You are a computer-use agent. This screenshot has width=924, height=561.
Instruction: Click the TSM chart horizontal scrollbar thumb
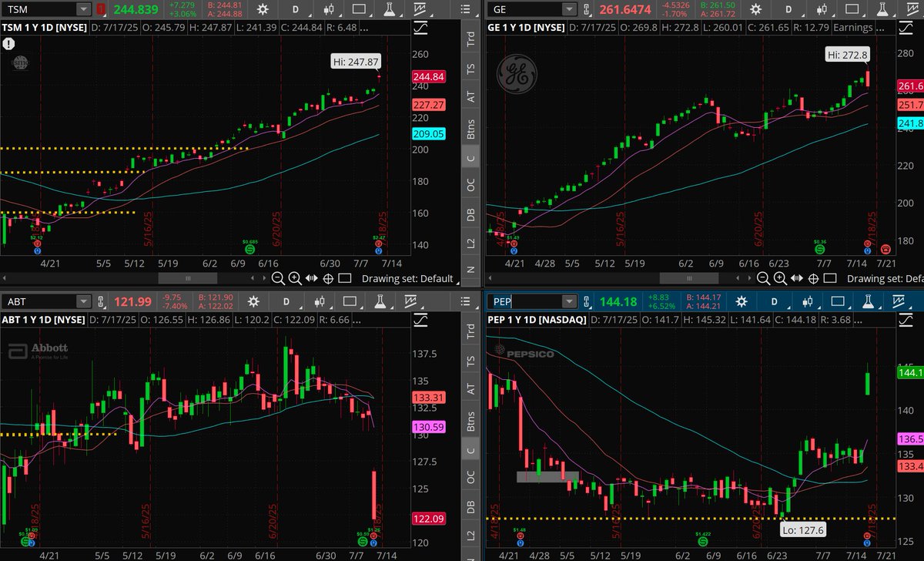click(187, 278)
